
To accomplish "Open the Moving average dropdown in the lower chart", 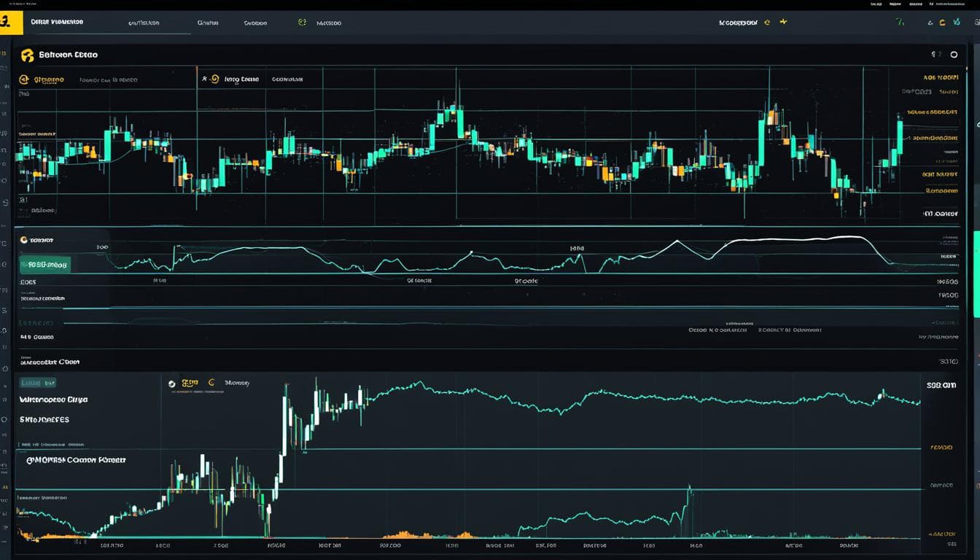I will tap(238, 382).
